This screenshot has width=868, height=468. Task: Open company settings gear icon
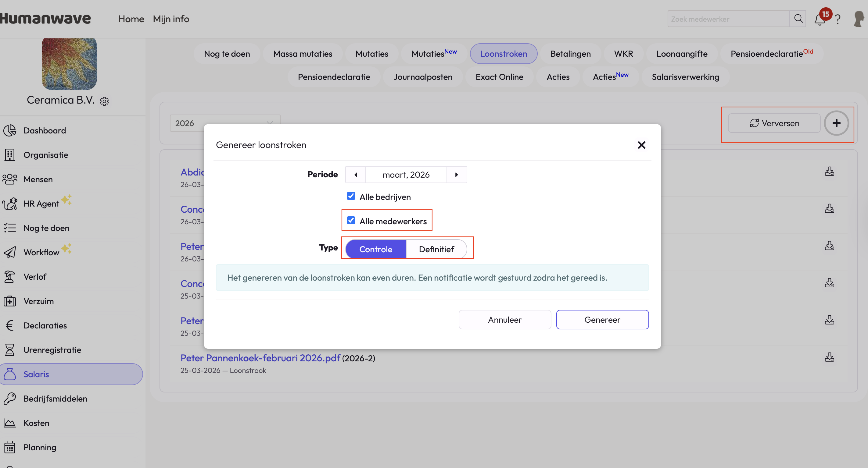pyautogui.click(x=104, y=101)
